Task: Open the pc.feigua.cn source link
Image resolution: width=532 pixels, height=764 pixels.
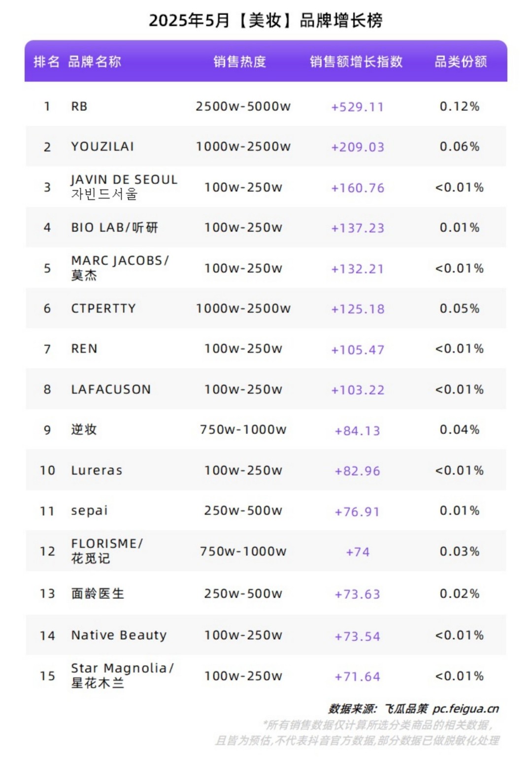Action: click(465, 709)
